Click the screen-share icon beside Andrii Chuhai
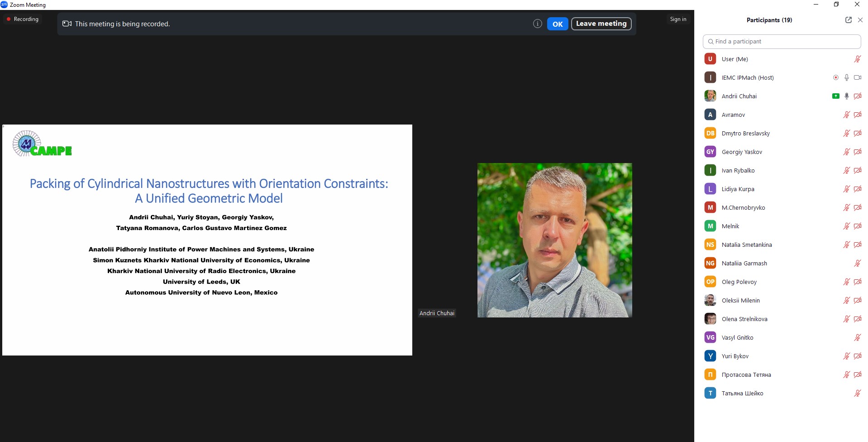This screenshot has width=868, height=442. click(835, 96)
